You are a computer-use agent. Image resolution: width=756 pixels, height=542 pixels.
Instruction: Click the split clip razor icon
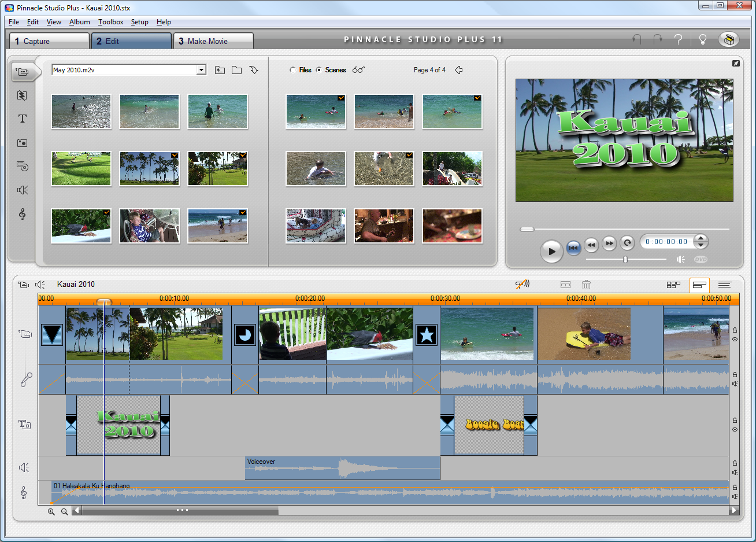coord(565,285)
